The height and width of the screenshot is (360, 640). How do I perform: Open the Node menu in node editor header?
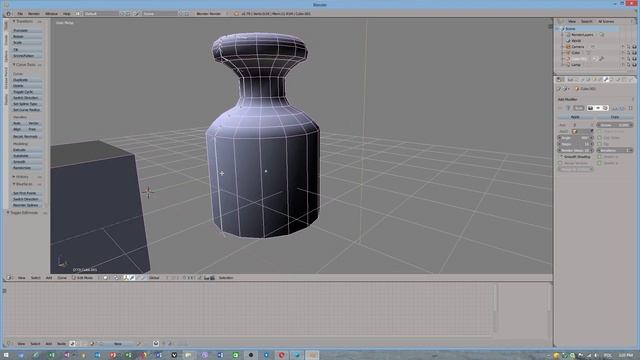61,344
